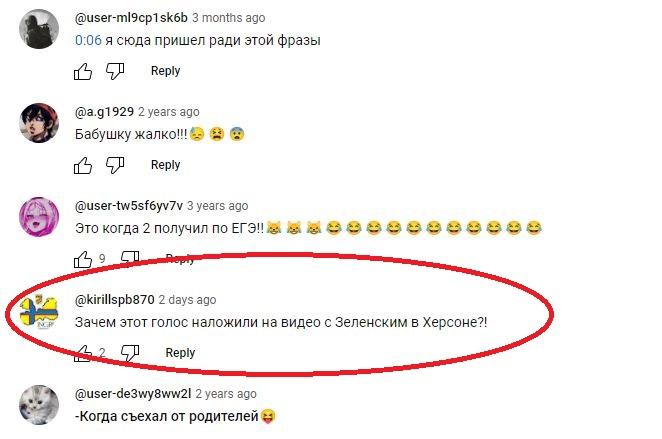Open @user-ml9cp1sk6b channel via username
The image size is (662, 439).
pyautogui.click(x=131, y=18)
